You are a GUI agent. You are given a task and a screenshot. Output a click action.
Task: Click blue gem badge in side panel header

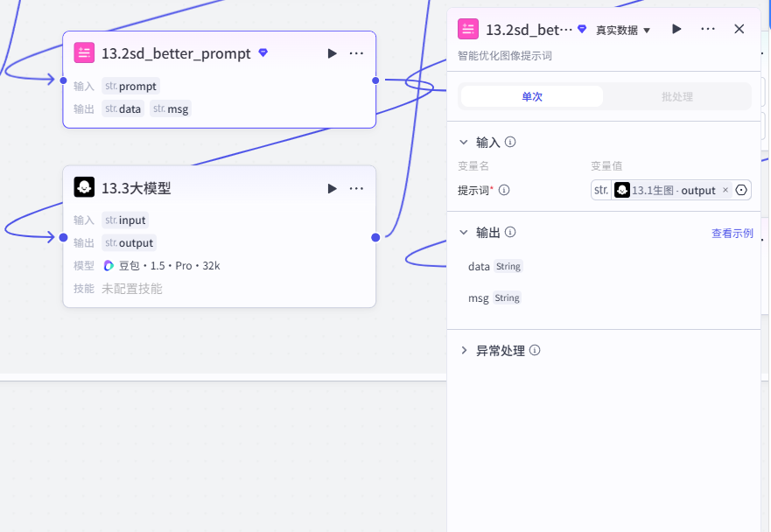(582, 29)
